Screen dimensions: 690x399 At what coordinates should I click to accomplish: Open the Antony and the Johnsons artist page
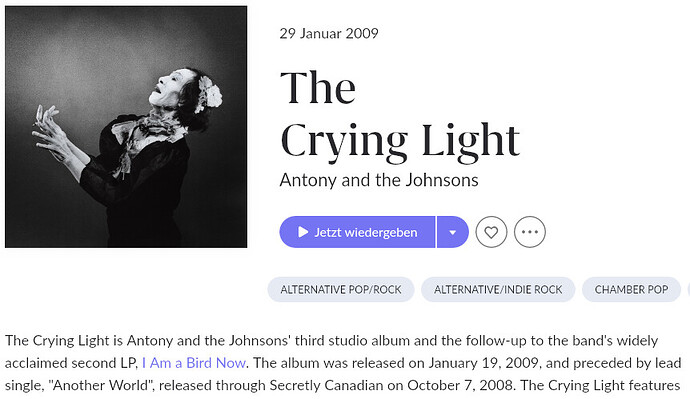tap(379, 180)
